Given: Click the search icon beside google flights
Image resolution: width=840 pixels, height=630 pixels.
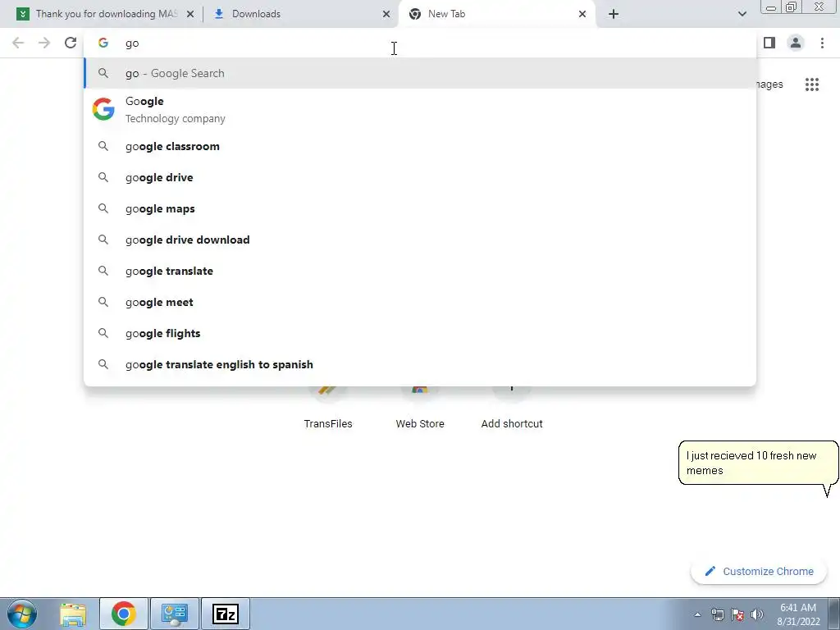Looking at the screenshot, I should tap(103, 333).
